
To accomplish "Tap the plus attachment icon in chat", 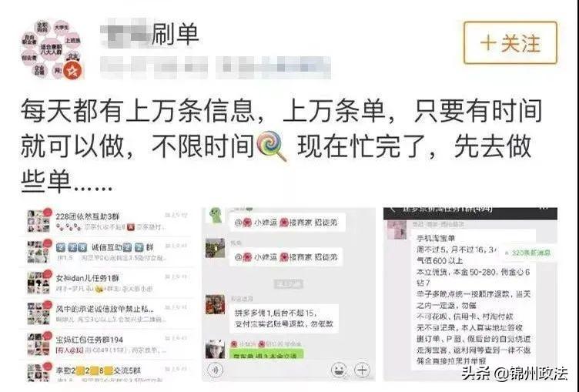I will click(x=362, y=370).
